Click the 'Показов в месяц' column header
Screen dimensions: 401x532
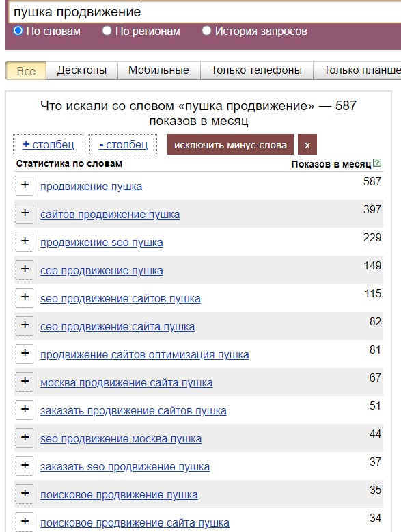331,164
